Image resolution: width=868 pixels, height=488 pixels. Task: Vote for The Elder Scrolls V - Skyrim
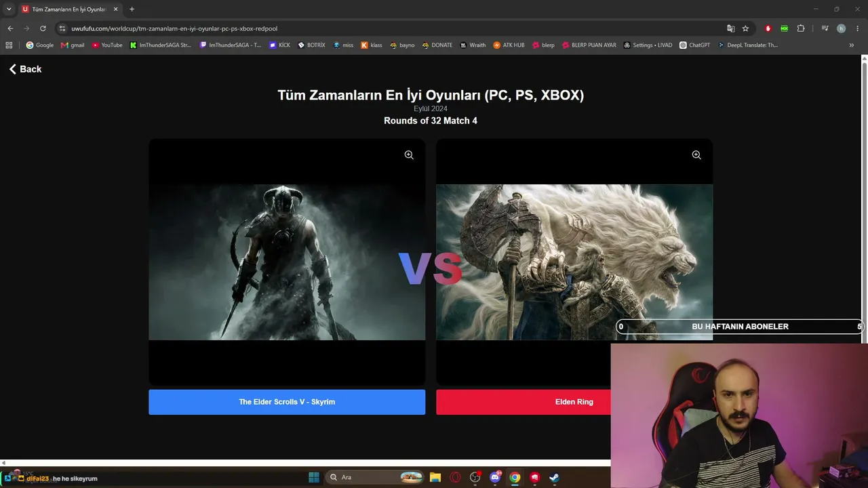tap(287, 402)
